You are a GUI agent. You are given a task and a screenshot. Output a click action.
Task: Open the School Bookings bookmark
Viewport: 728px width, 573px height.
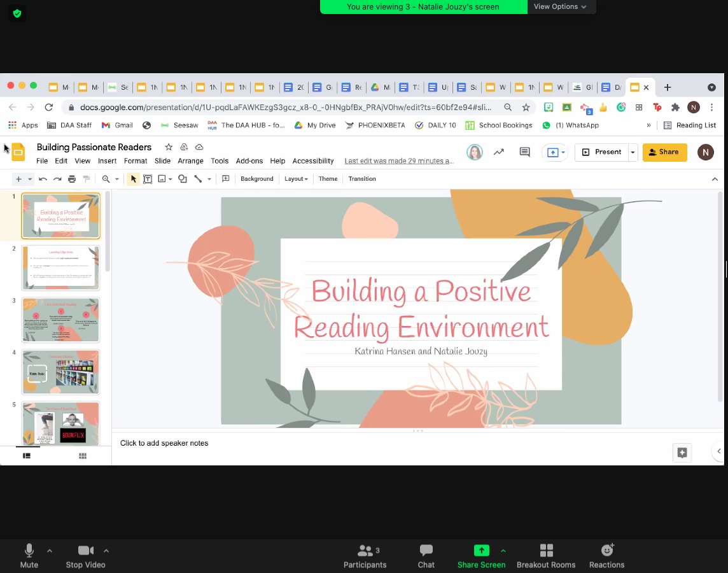[x=499, y=125]
